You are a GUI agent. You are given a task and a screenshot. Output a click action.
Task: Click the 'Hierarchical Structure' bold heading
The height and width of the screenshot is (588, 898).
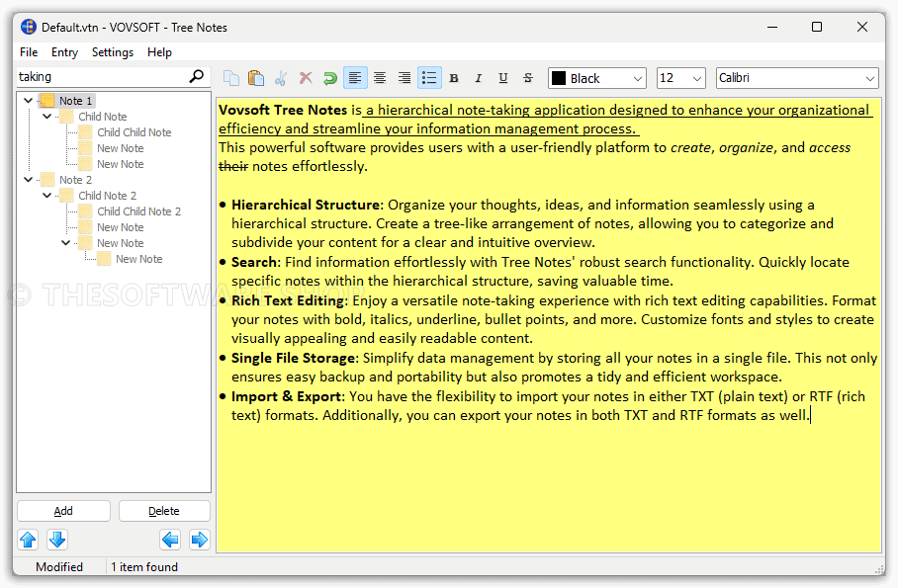(x=306, y=205)
